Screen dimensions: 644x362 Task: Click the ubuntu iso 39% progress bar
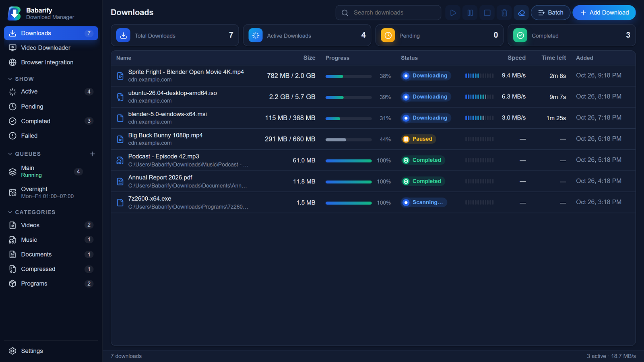[349, 97]
